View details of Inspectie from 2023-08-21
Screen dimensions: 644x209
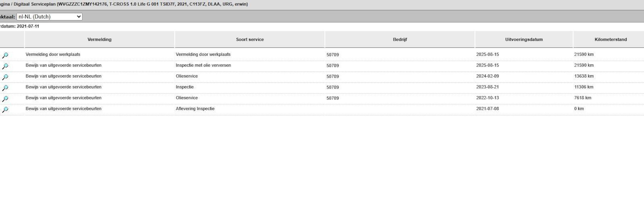click(5, 88)
